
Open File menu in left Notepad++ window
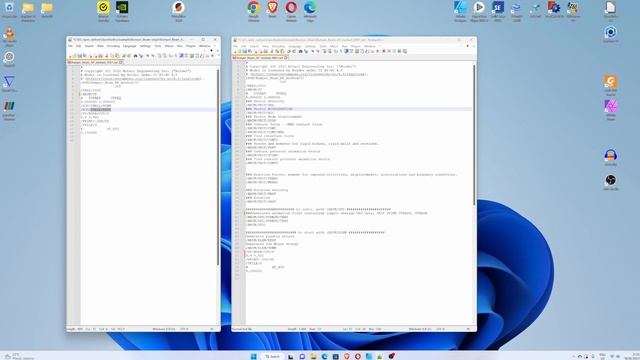pyautogui.click(x=70, y=46)
